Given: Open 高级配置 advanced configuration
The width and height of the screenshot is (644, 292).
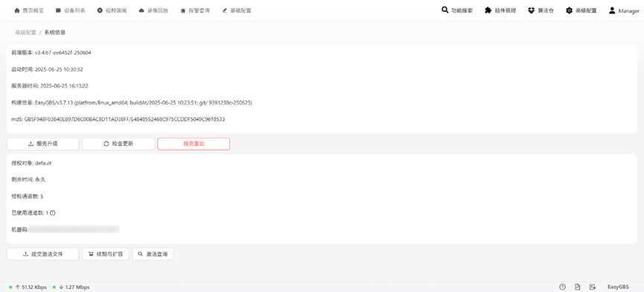Looking at the screenshot, I should [x=581, y=10].
